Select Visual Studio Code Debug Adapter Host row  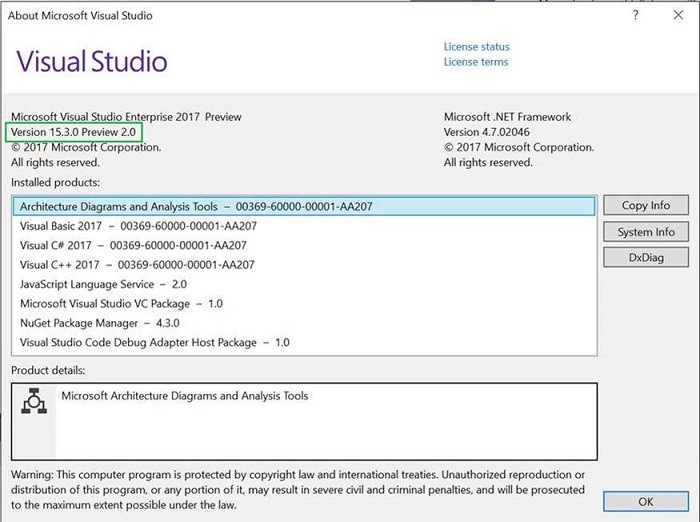click(304, 342)
